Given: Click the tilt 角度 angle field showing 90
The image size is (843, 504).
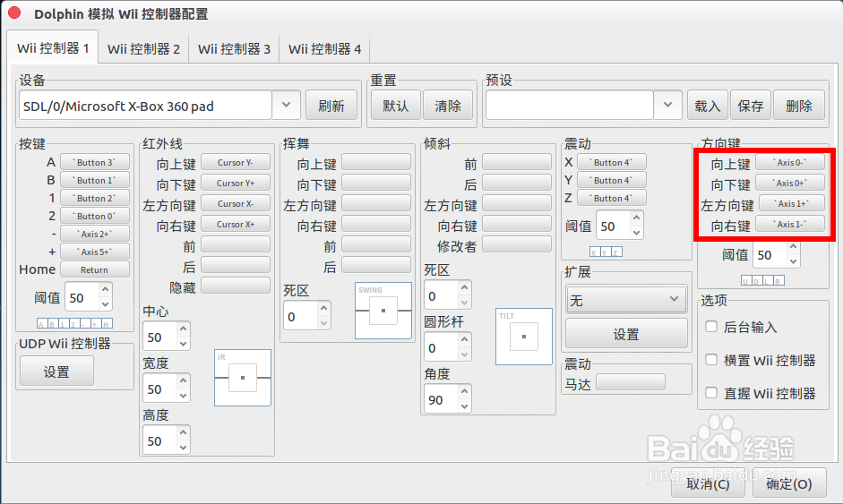Looking at the screenshot, I should click(x=441, y=399).
